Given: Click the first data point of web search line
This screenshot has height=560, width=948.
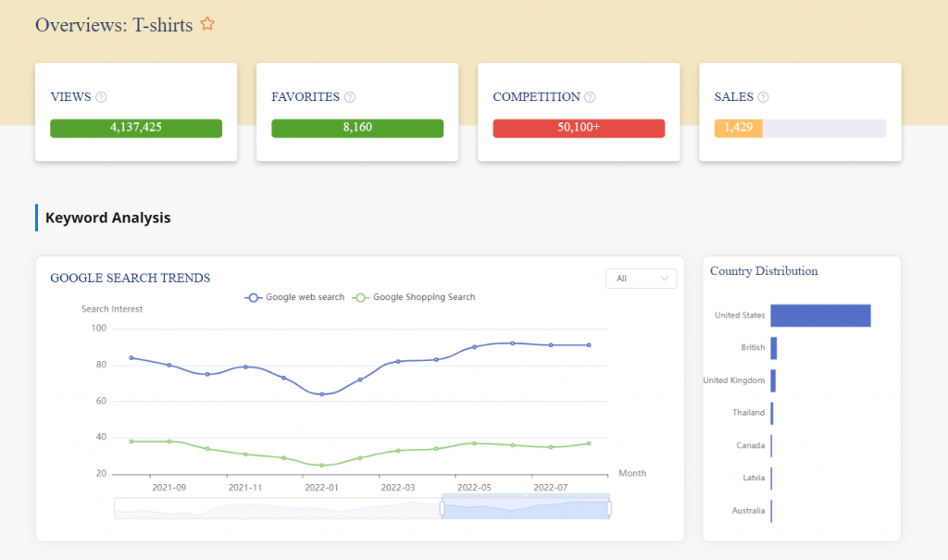Looking at the screenshot, I should point(131,357).
